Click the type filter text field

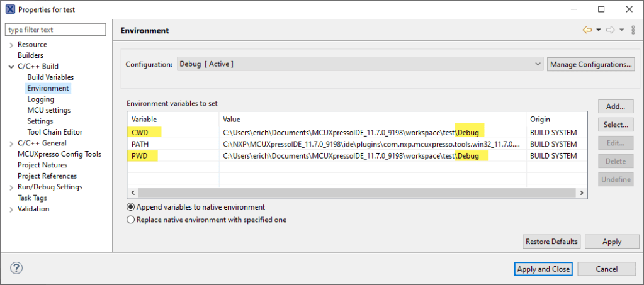(55, 30)
